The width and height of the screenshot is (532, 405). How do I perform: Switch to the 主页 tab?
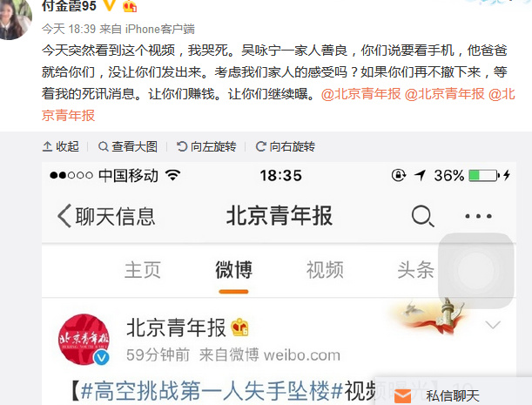(x=143, y=270)
